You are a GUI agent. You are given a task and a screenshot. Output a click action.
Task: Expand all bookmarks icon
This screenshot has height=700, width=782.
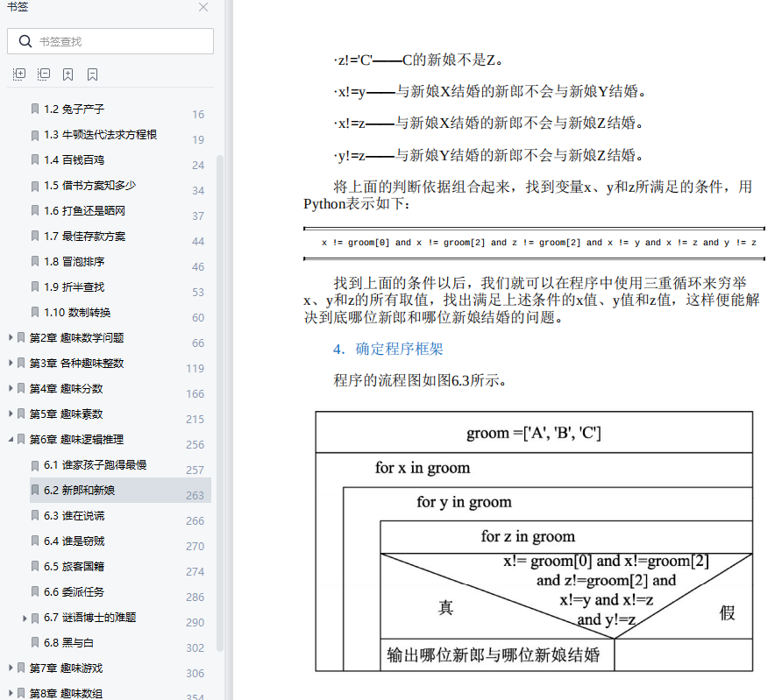point(19,74)
